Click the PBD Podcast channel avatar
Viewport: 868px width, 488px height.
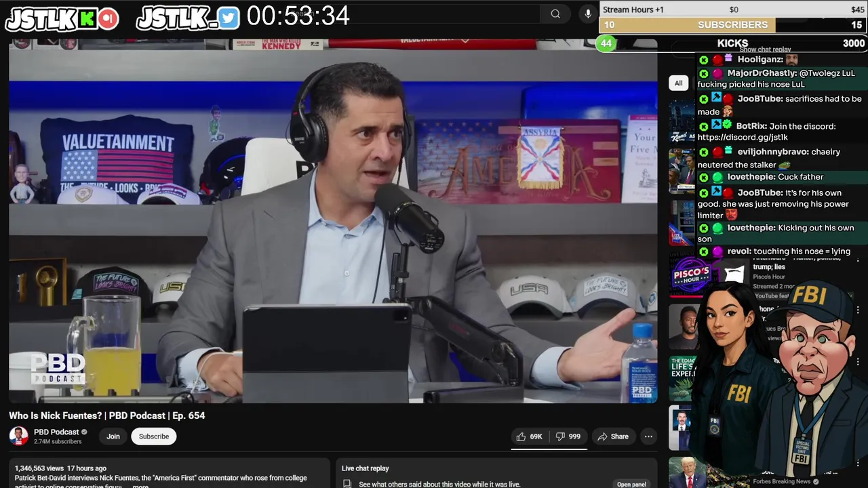[x=18, y=436]
